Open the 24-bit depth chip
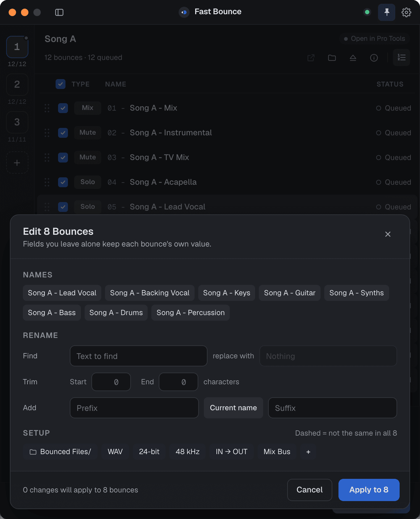 point(149,452)
